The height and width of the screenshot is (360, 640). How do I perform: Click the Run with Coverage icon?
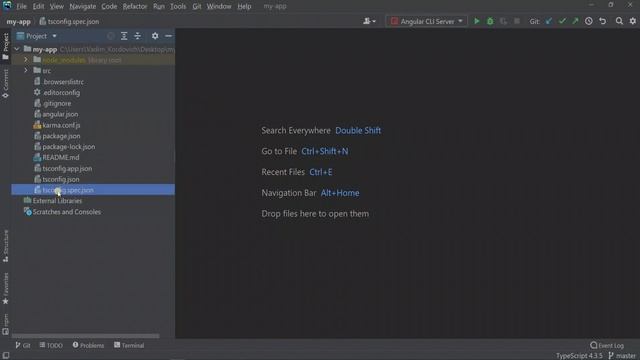click(503, 21)
